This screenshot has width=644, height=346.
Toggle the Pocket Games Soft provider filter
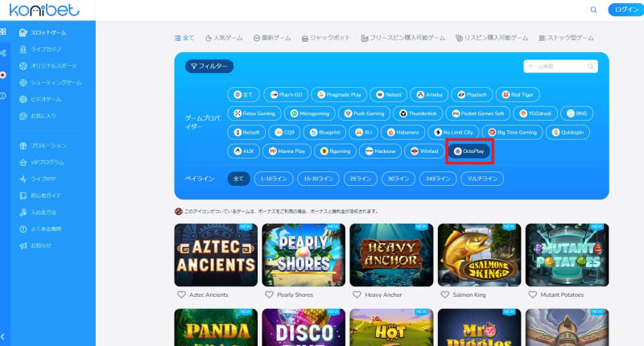tap(478, 113)
